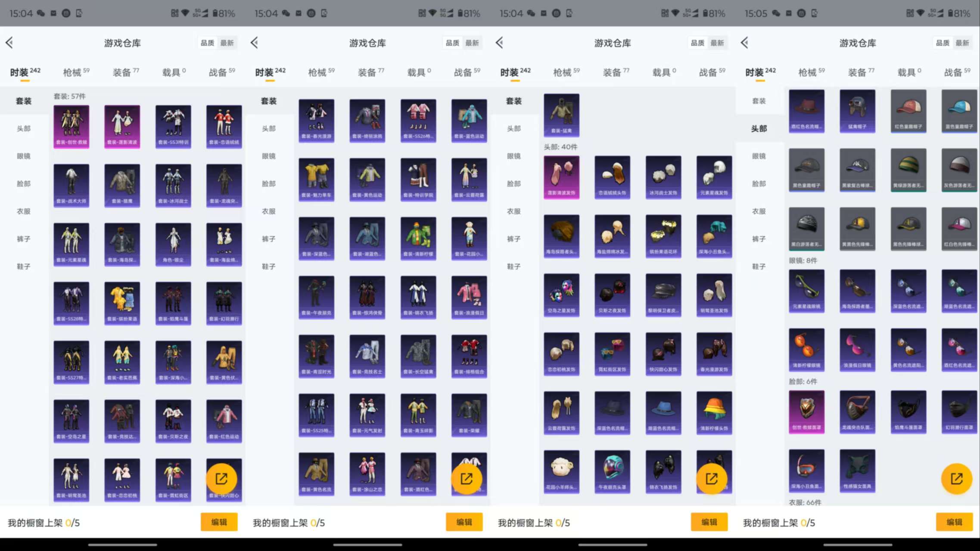Switch sorting to 最新

227,43
